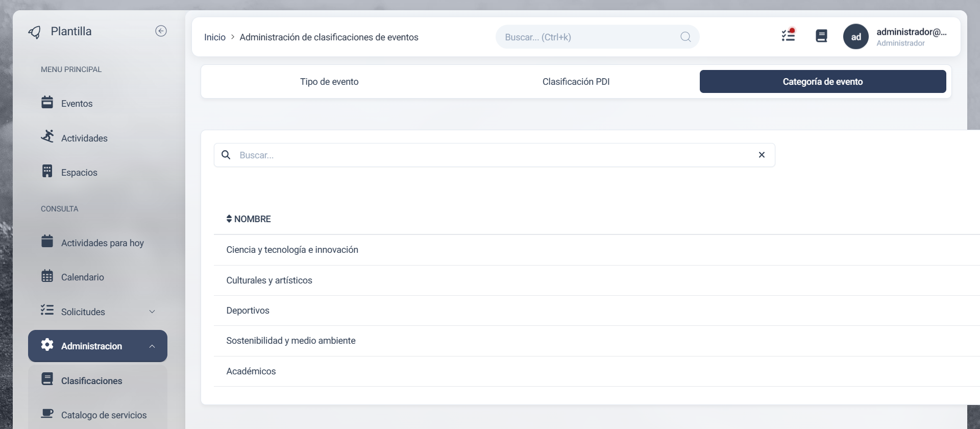Clear the table search with X
The image size is (980, 429).
(x=762, y=155)
